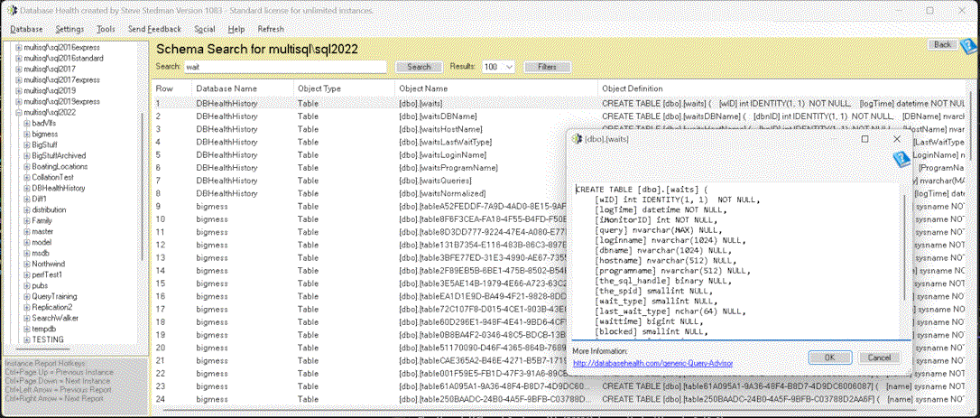Click the Back button
980x418 pixels.
pos(942,44)
